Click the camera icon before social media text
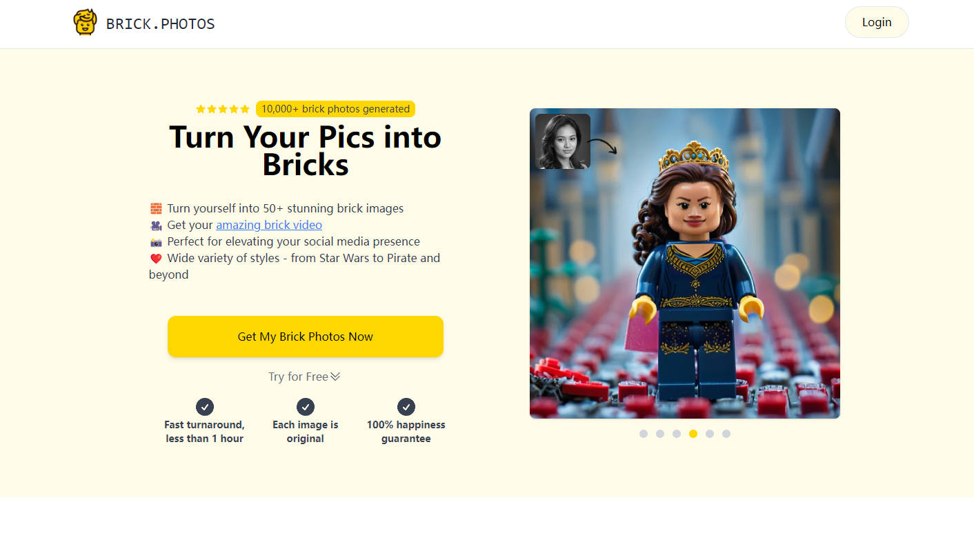 [156, 241]
